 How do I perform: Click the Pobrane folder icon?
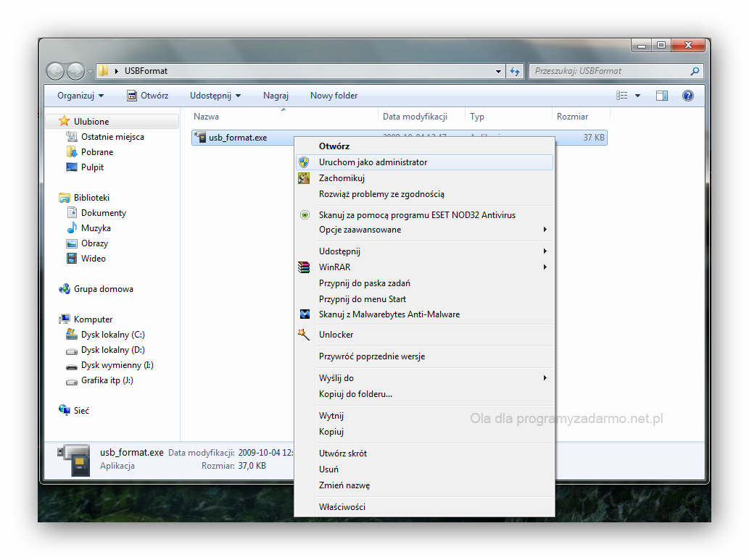(x=72, y=152)
